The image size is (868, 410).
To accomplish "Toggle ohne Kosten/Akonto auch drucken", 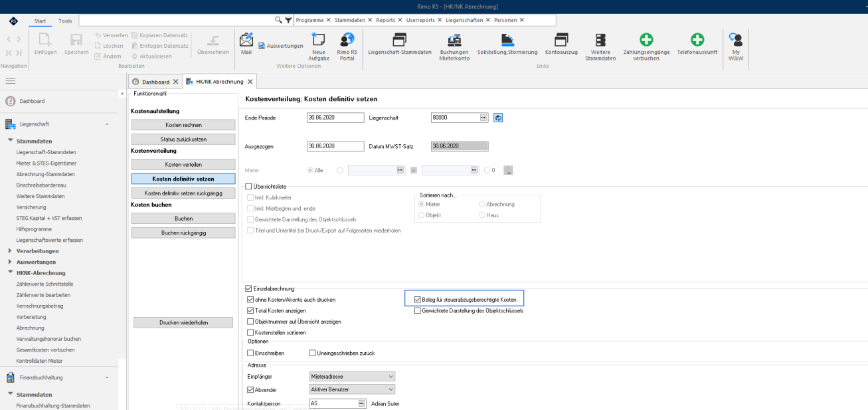I will click(x=250, y=300).
